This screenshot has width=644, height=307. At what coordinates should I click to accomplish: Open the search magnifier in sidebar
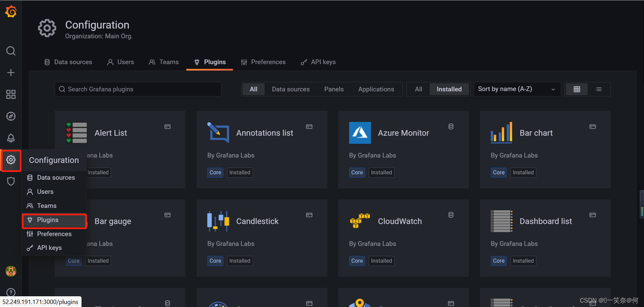click(x=11, y=51)
